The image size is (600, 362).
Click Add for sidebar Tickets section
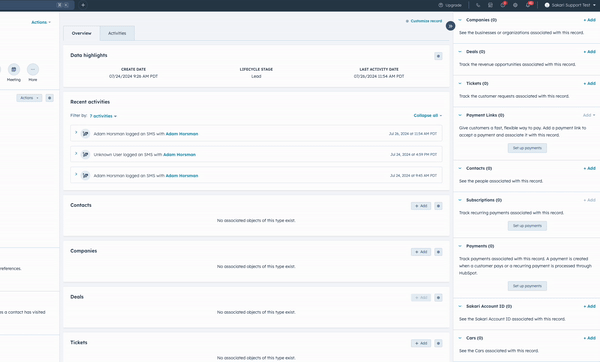[589, 83]
